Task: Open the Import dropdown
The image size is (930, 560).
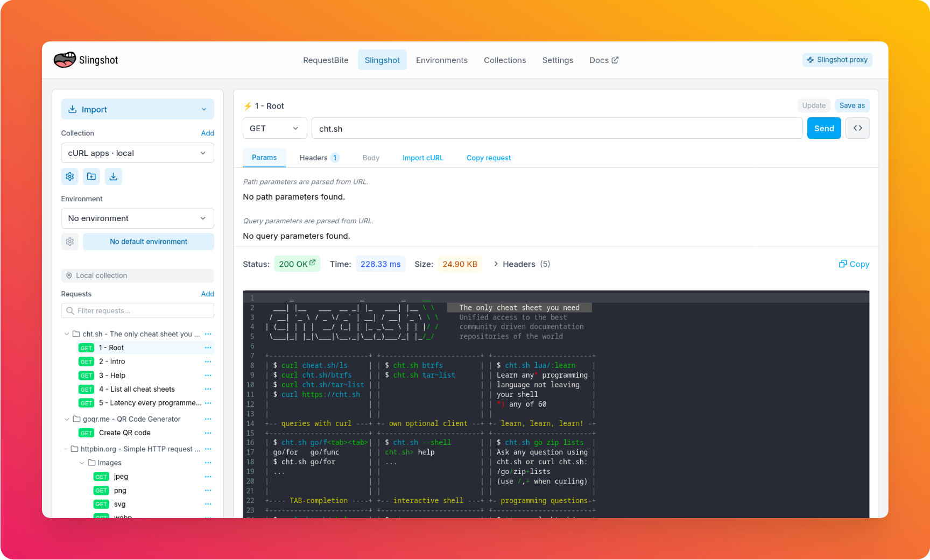Action: (x=138, y=109)
